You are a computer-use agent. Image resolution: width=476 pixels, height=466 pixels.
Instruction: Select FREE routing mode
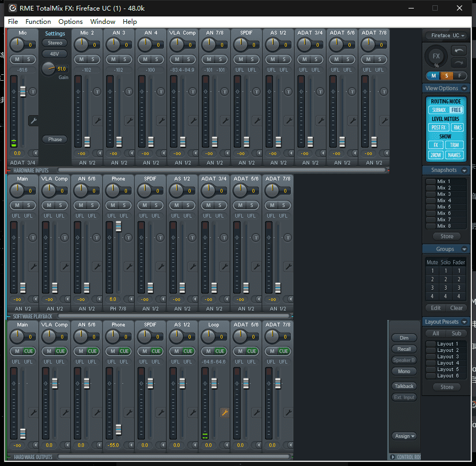click(456, 110)
